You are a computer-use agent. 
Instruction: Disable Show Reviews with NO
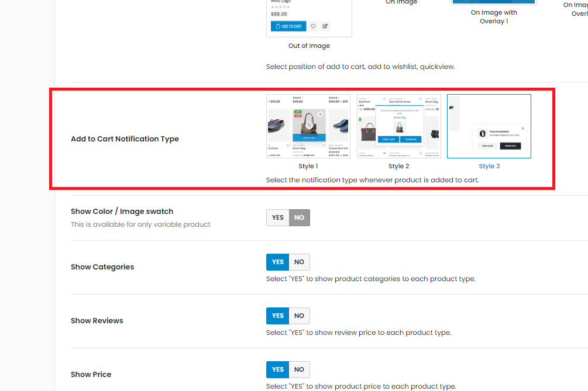[x=299, y=316]
